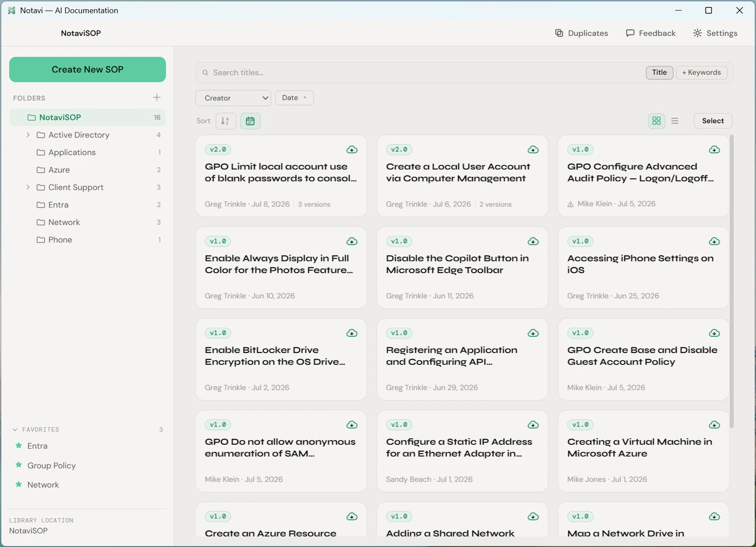
Task: Open the Network favorite
Action: tap(43, 485)
